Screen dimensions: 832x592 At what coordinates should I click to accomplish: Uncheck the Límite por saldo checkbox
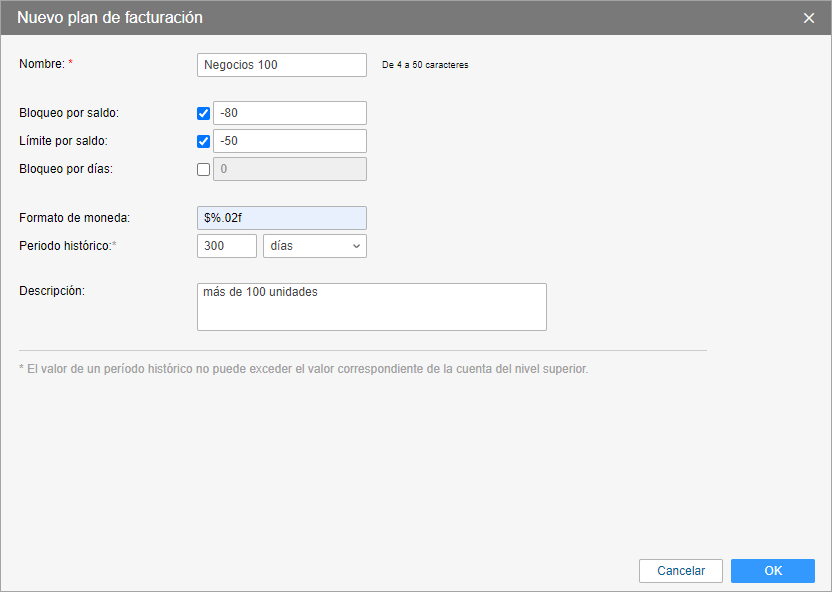pyautogui.click(x=204, y=141)
